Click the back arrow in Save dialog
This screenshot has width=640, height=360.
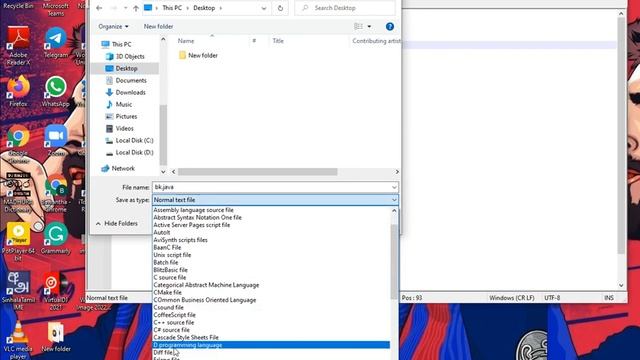(x=99, y=8)
